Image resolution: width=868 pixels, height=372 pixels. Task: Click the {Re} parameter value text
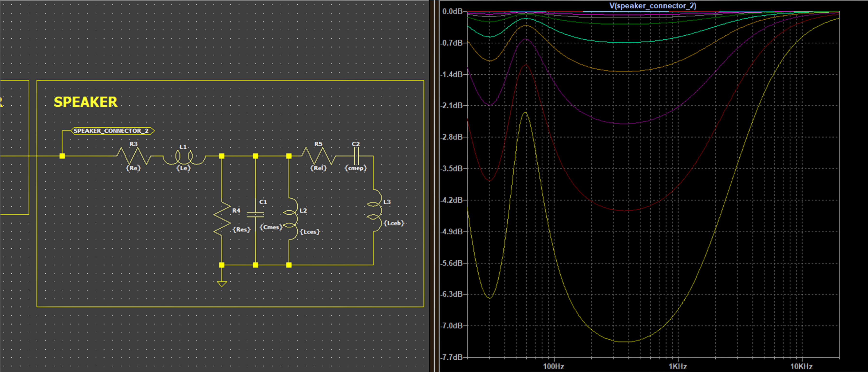coord(133,168)
